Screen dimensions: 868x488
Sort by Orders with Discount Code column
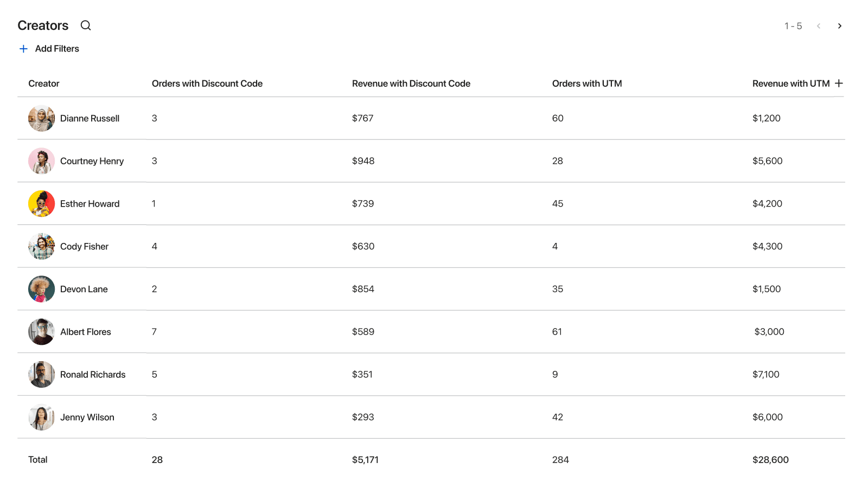(207, 83)
